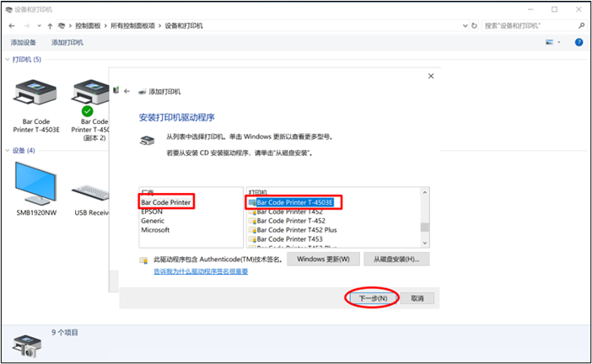Select Bar Code Printer manufacturer
This screenshot has height=364, width=592.
(166, 202)
